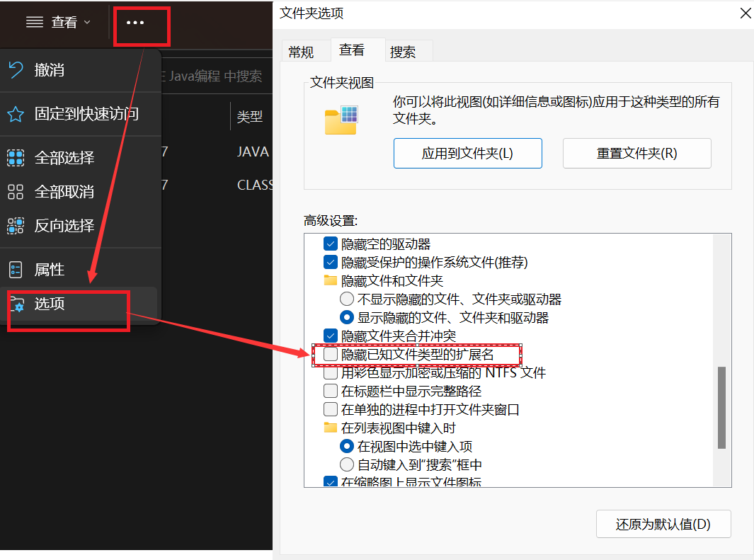Choose 撤消 from the menu
This screenshot has height=560, width=754.
pos(80,70)
